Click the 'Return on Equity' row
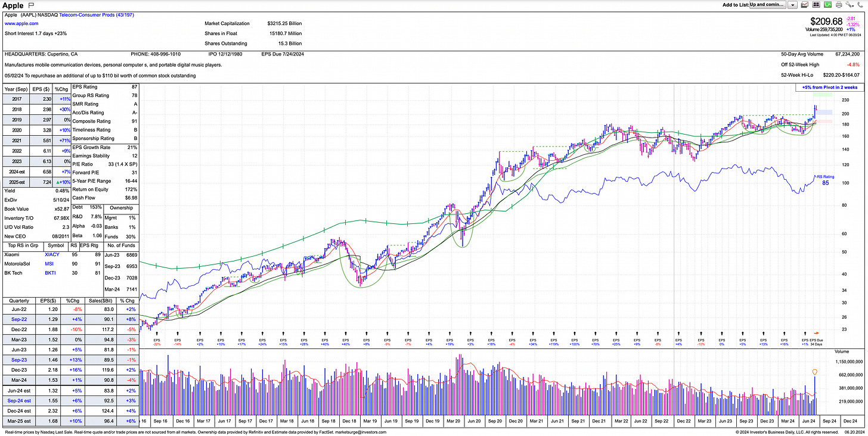868x436 pixels. pyautogui.click(x=105, y=189)
